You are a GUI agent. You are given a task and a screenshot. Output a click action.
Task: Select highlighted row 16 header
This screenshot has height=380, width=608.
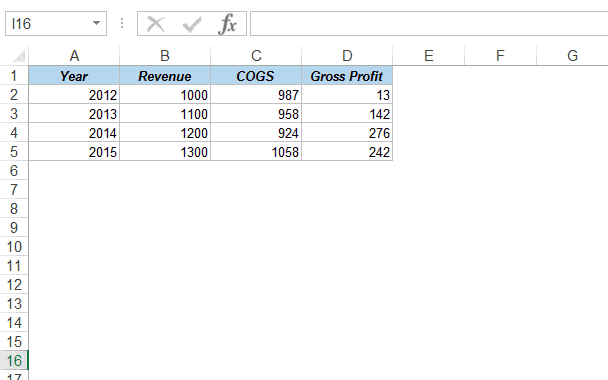(x=14, y=361)
